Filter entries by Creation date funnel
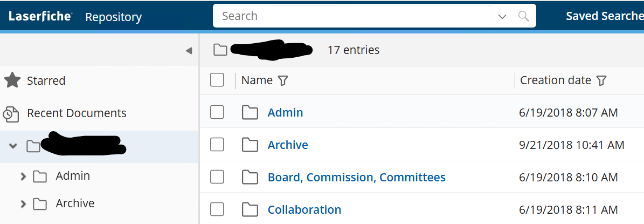The width and height of the screenshot is (644, 224). click(x=601, y=81)
